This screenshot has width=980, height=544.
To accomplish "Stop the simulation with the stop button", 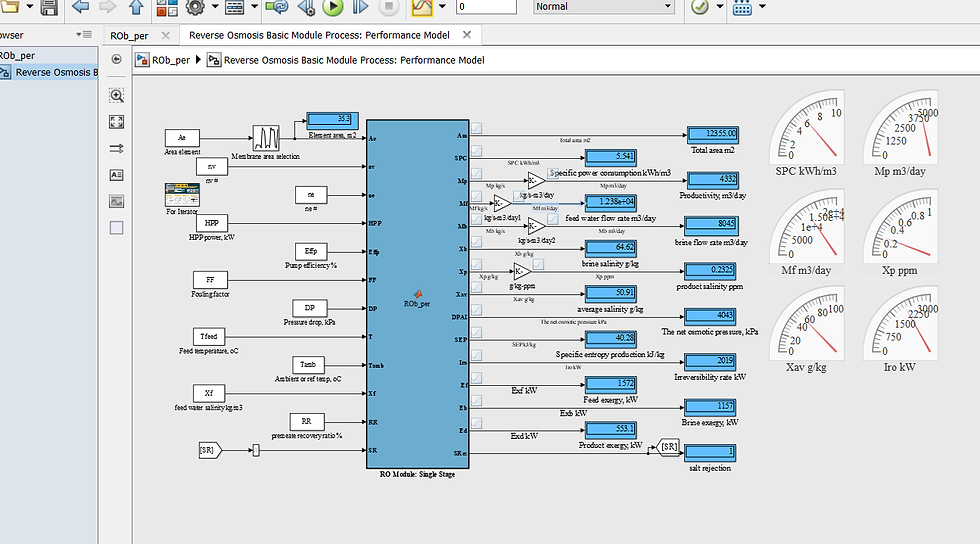I will coord(388,7).
